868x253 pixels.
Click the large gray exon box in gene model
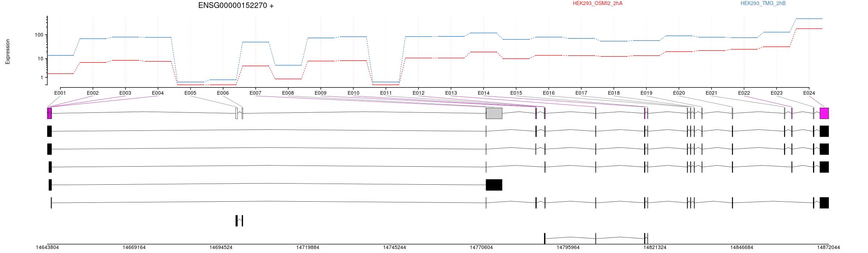(494, 113)
